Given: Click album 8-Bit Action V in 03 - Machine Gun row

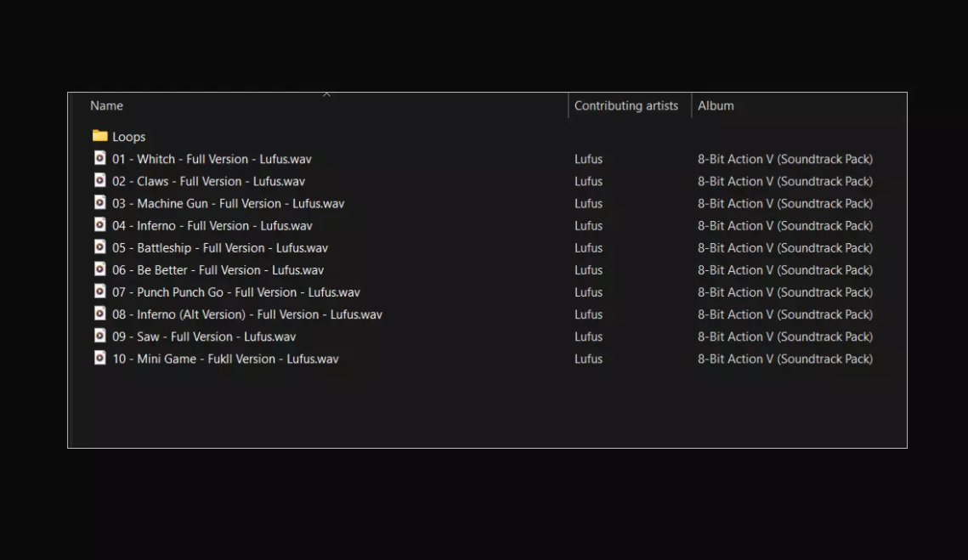Looking at the screenshot, I should 785,203.
